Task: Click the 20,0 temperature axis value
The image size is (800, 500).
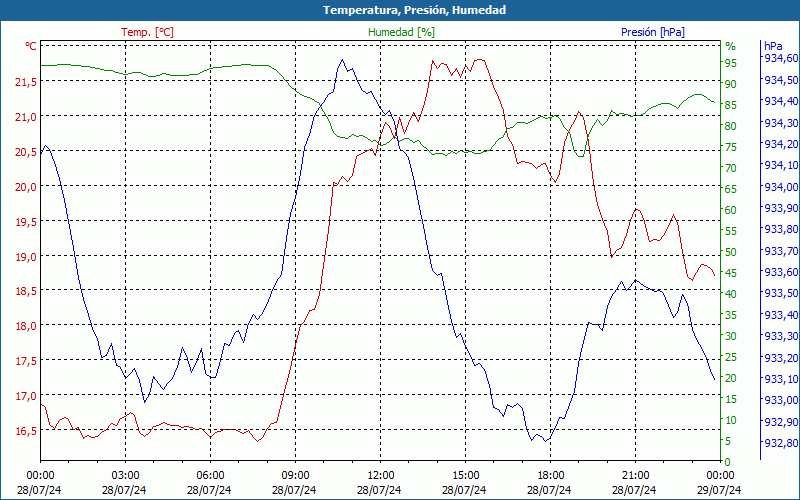Action: [x=27, y=187]
